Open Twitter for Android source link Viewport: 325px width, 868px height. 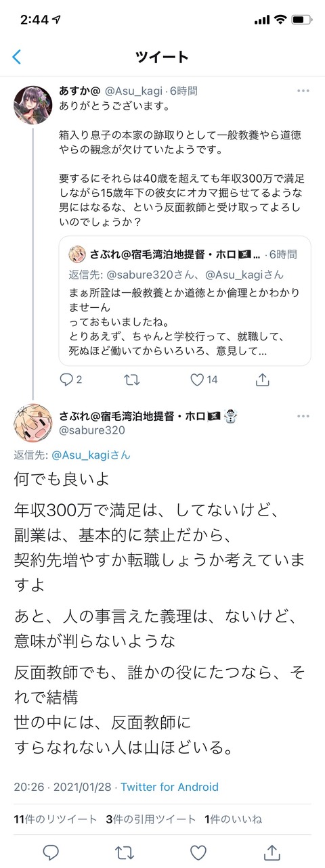point(169,787)
